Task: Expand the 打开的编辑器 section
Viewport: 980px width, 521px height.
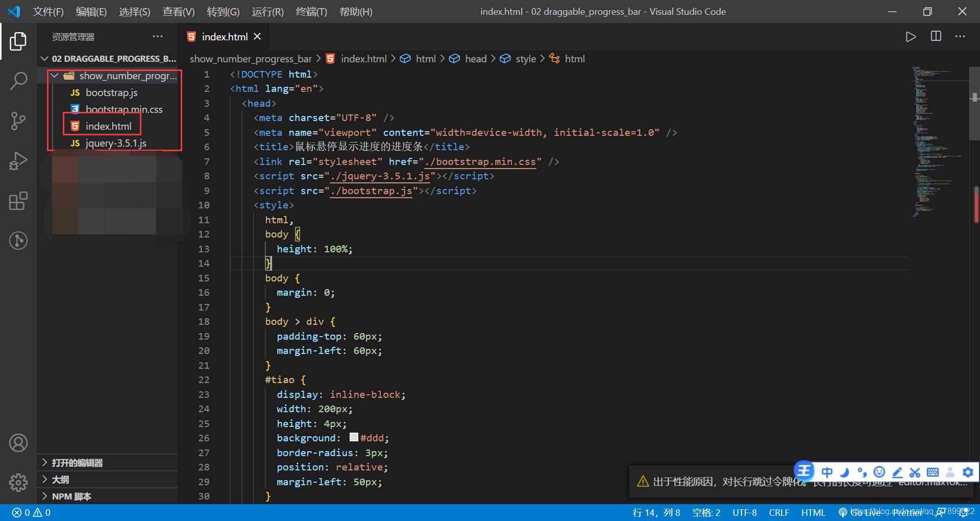Action: point(108,463)
